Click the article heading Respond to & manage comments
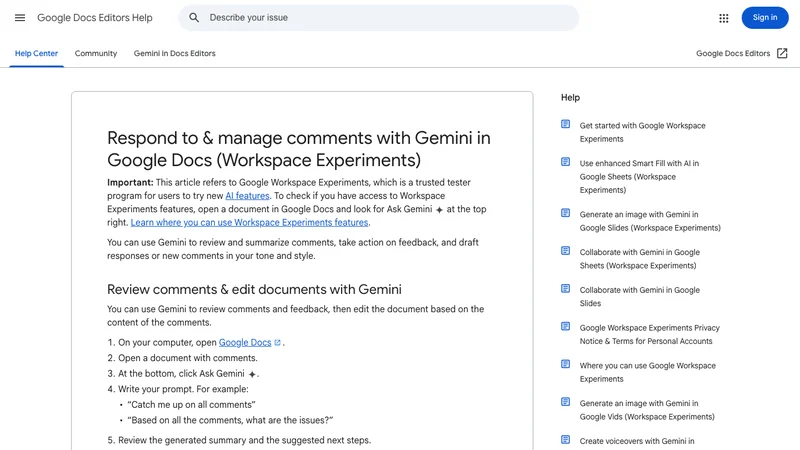This screenshot has width=800, height=450. 298,149
